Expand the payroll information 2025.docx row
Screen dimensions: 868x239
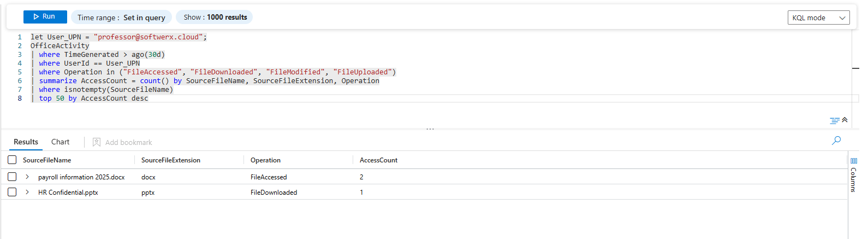coord(27,177)
